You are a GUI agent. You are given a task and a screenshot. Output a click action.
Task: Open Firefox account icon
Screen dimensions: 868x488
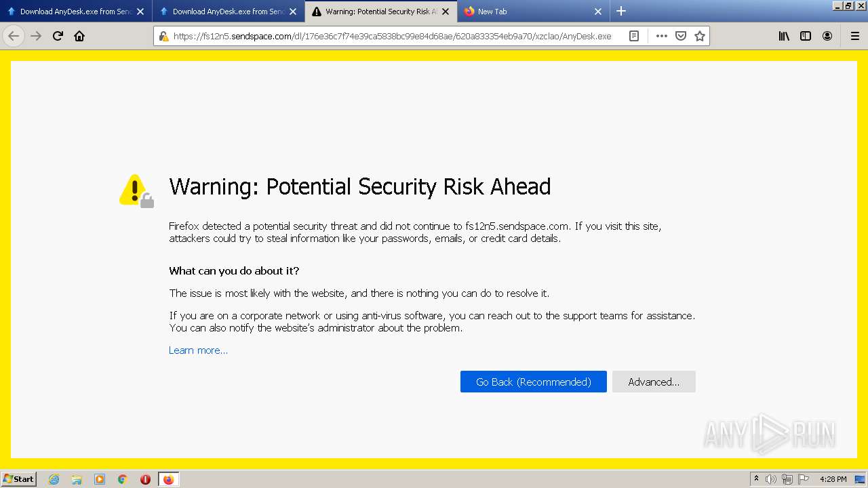827,36
